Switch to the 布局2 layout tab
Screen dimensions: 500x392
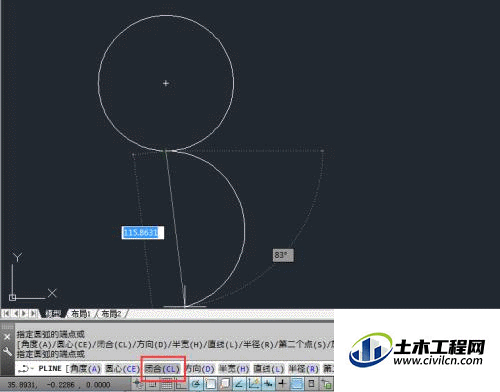tap(111, 314)
